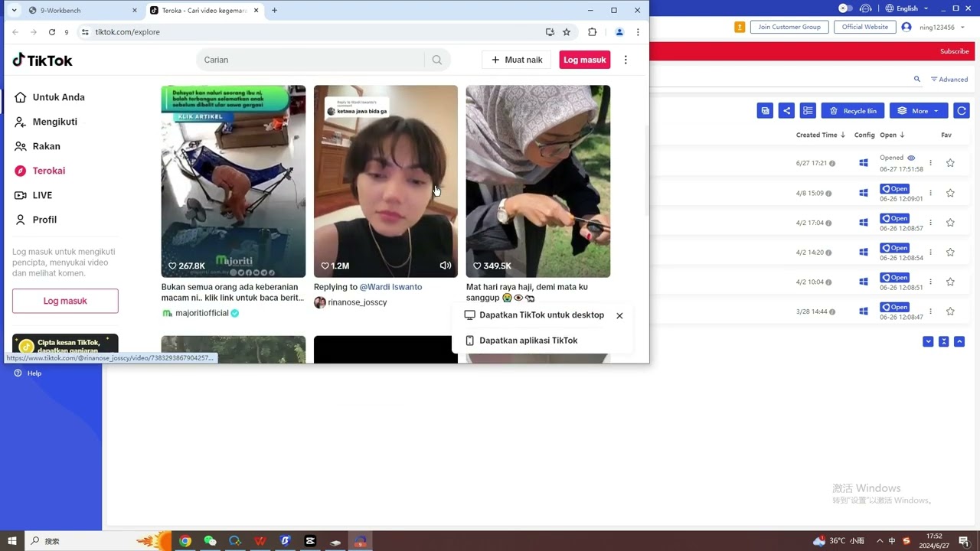
Task: Open WeChat from the taskbar
Action: click(x=210, y=541)
